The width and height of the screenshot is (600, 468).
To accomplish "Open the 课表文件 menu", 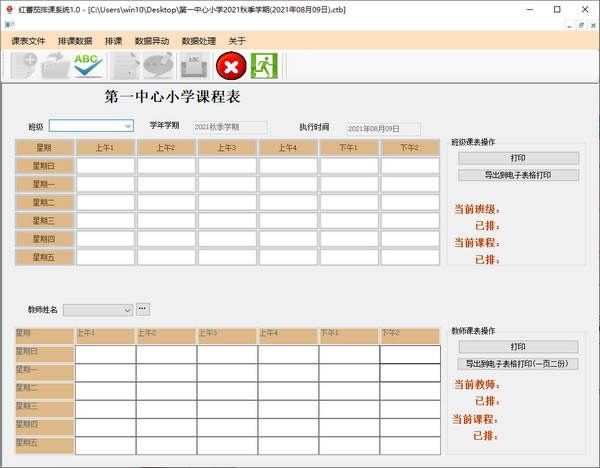I will [29, 41].
